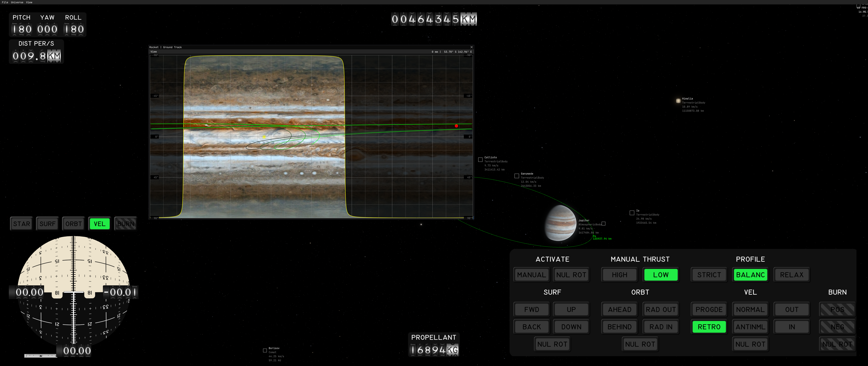868x366 pixels.
Task: Click the distance counter 00464345 KM
Action: coord(434,19)
